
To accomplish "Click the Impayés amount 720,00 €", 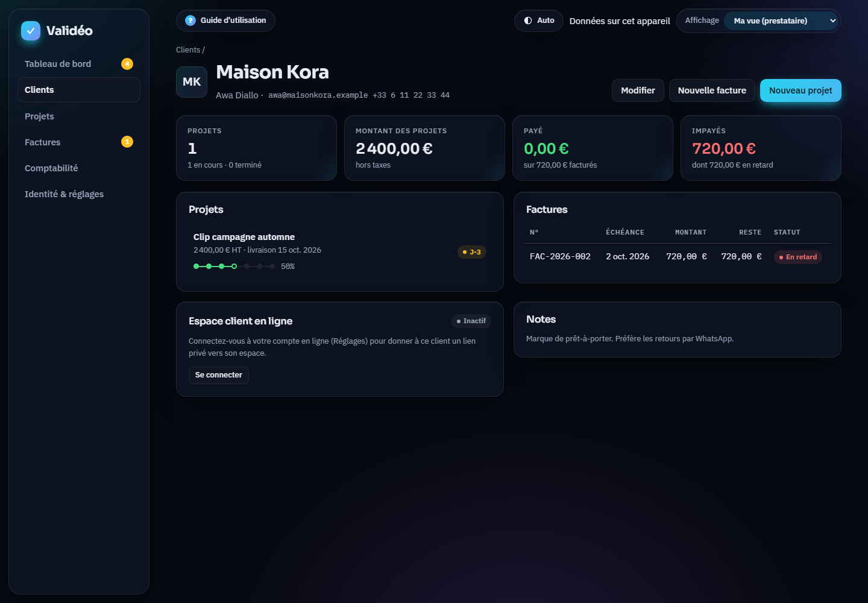I will click(724, 148).
